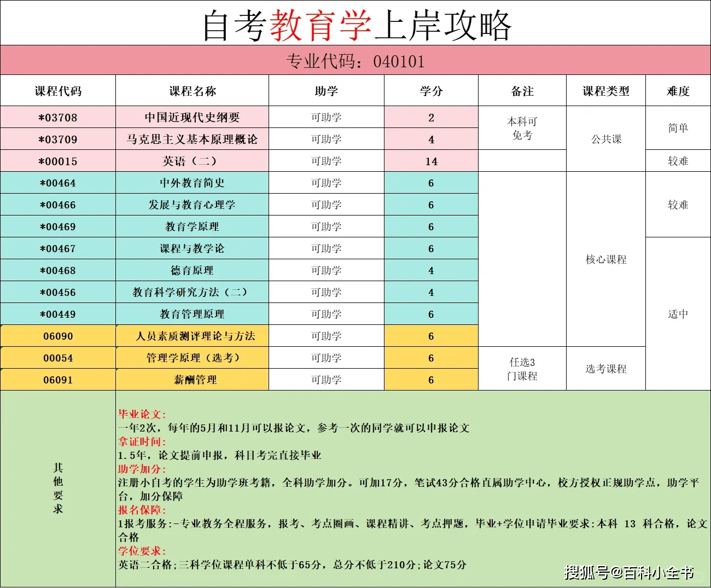The image size is (711, 588).
Task: Click the credit 6 in the 06090 row
Action: coord(431,336)
